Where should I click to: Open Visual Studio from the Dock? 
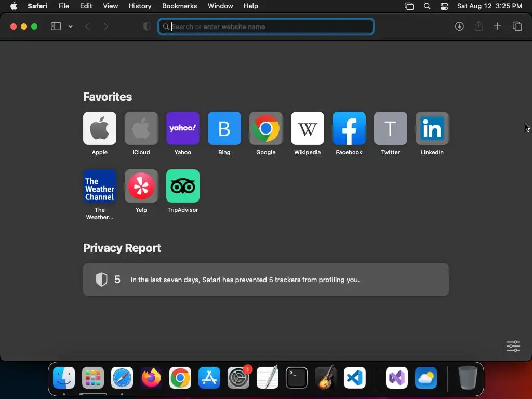(397, 378)
